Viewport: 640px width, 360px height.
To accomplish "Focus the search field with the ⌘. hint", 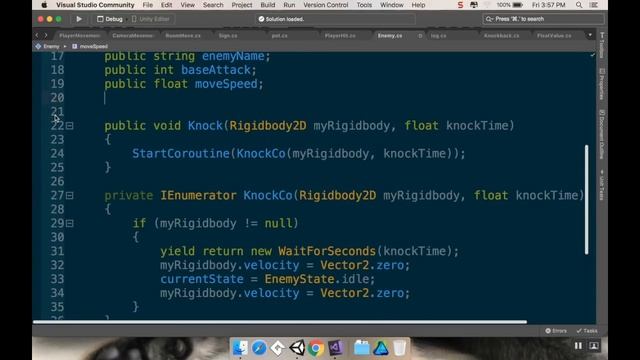I will [x=543, y=19].
